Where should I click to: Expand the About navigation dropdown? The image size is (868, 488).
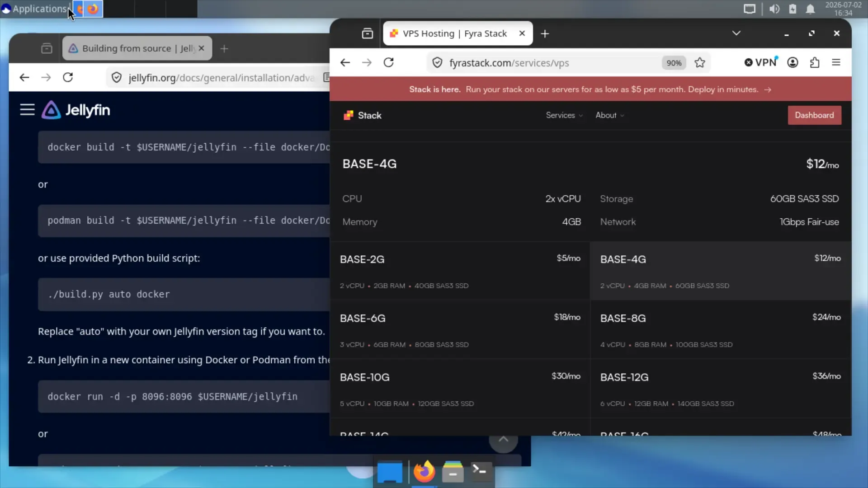pyautogui.click(x=610, y=115)
